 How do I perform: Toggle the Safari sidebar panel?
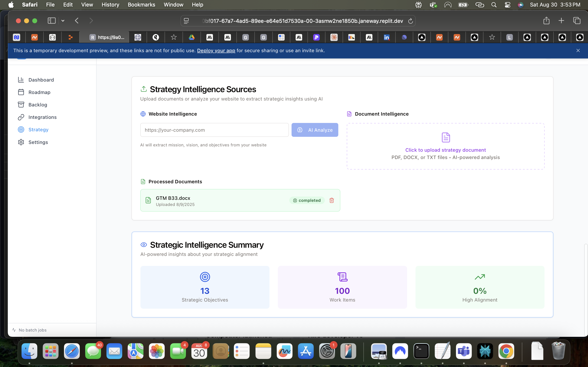pos(51,21)
